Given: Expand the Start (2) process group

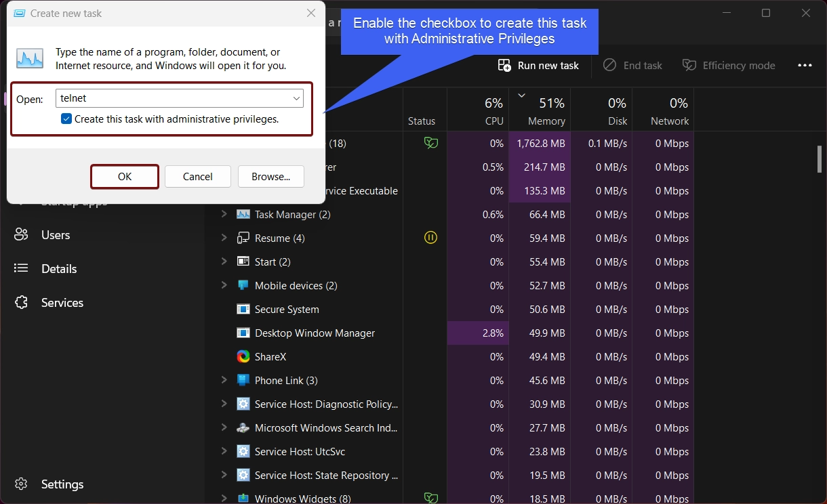Looking at the screenshot, I should [x=224, y=261].
